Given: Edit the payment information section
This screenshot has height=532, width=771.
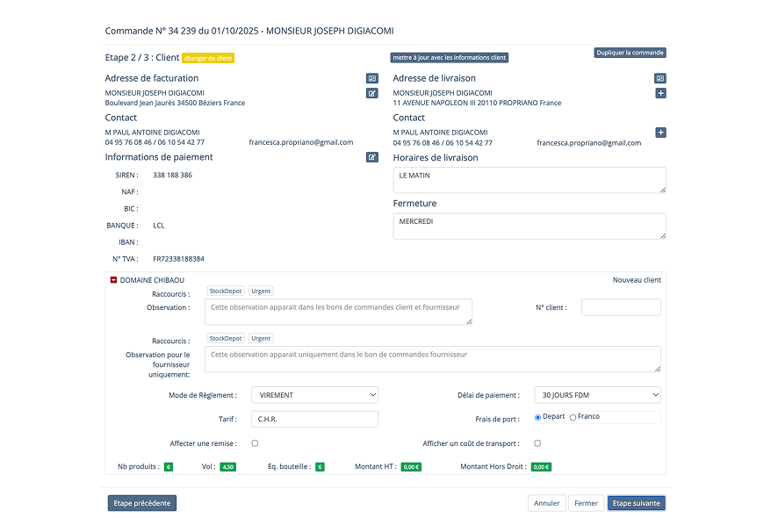Looking at the screenshot, I should pyautogui.click(x=372, y=157).
